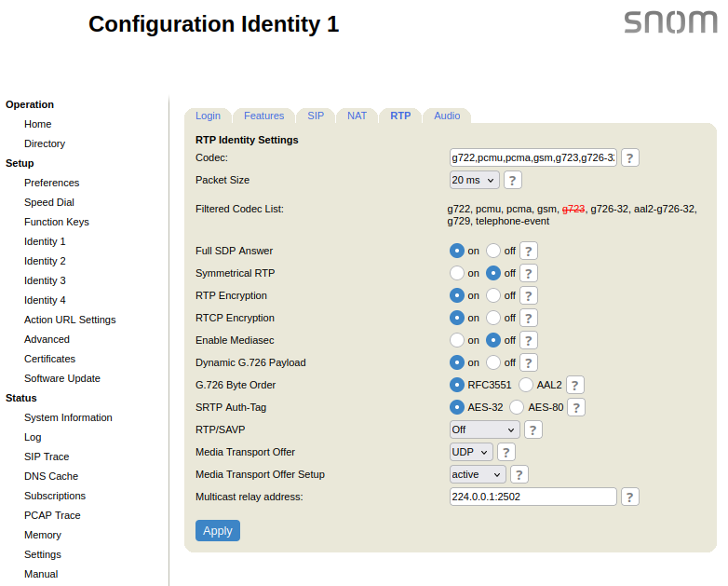This screenshot has width=728, height=586.
Task: Open the Audio tab
Action: [x=447, y=116]
